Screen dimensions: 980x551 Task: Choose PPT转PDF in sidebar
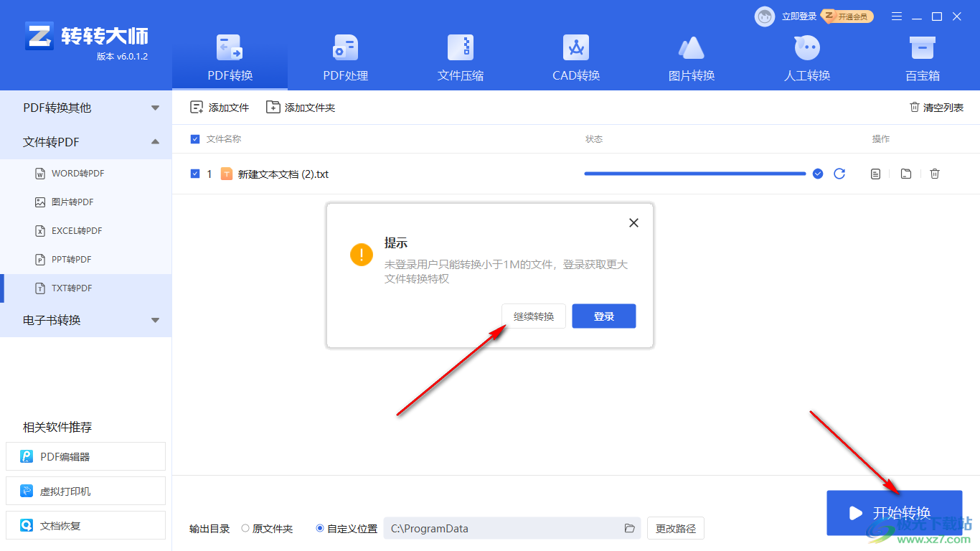(86, 260)
